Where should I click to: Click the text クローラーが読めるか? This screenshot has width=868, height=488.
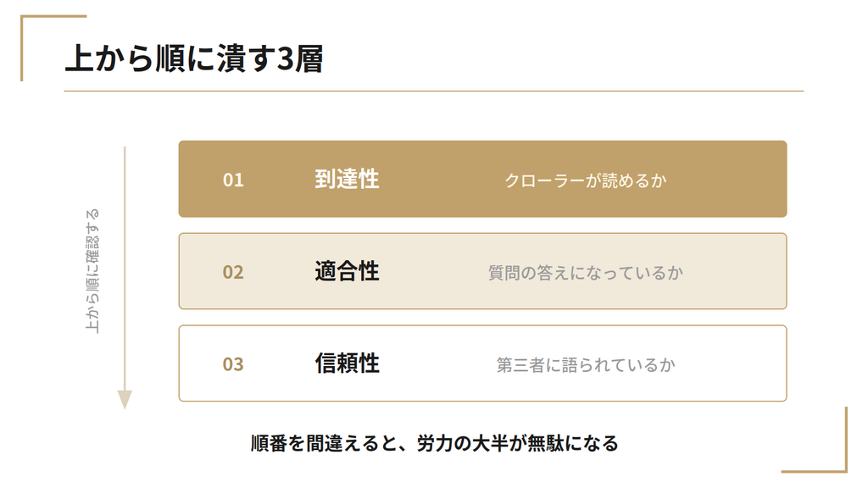click(x=585, y=180)
